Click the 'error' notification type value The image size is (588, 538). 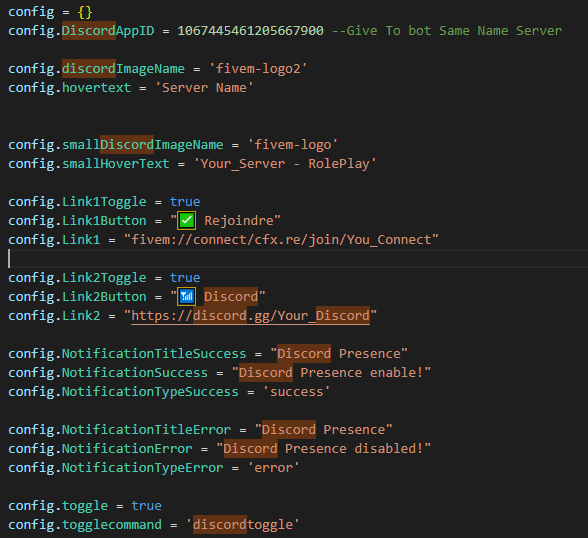[273, 468]
